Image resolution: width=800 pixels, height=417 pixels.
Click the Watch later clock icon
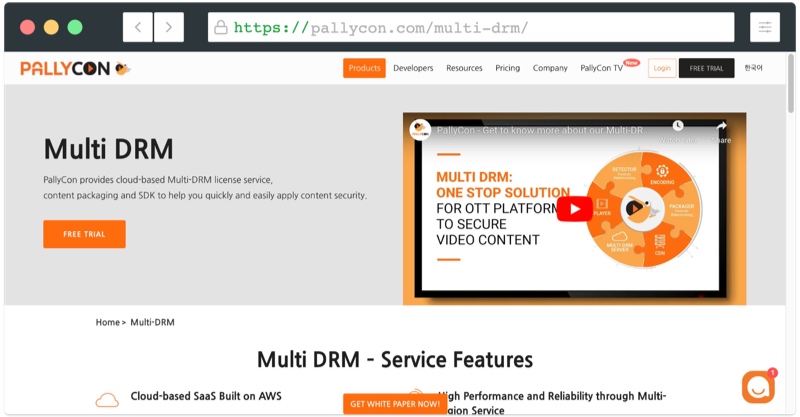point(678,126)
